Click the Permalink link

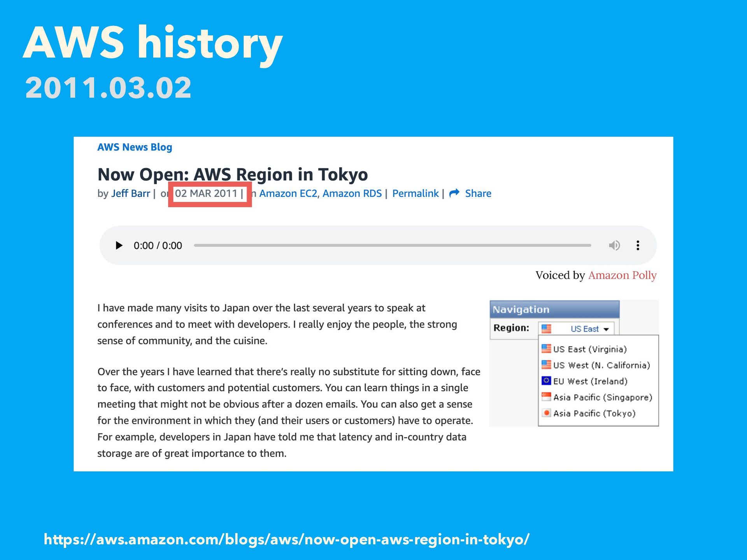click(x=415, y=193)
